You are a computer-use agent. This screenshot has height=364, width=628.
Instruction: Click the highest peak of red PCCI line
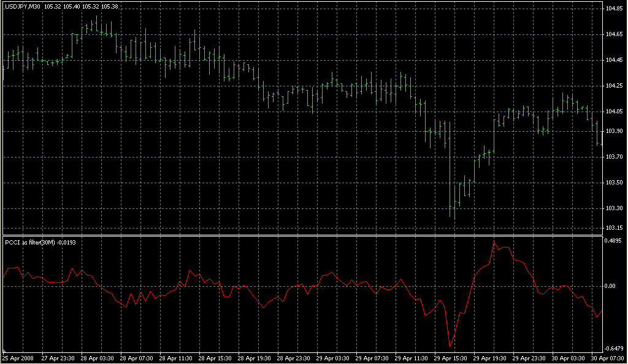click(x=494, y=243)
